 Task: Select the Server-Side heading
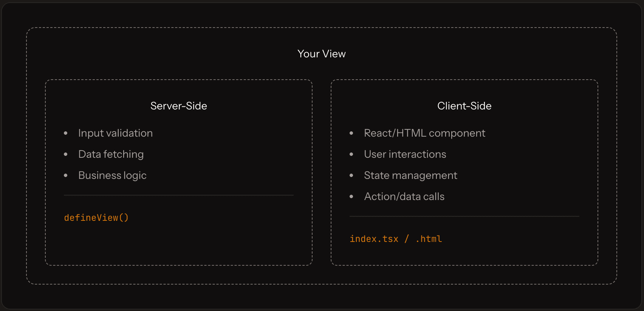[178, 106]
